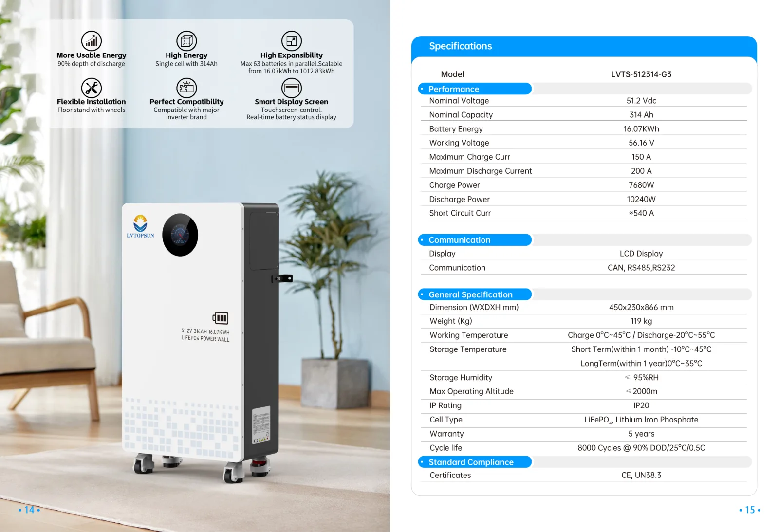Screen dimensions: 779x532
Task: Click the Real-time battery status display caption
Action: [x=291, y=117]
